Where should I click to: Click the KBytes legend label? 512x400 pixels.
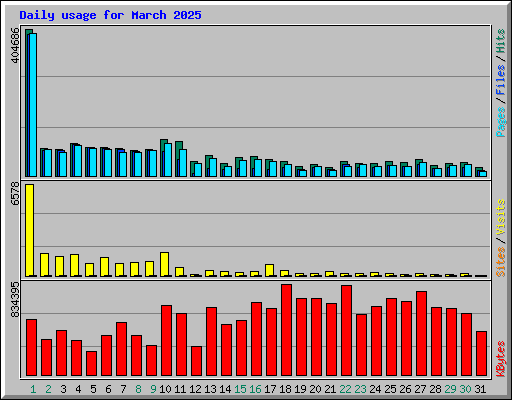tap(501, 359)
